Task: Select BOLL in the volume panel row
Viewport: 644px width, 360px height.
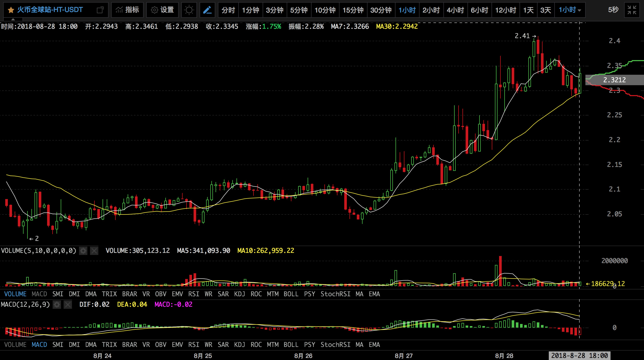Action: (291, 294)
